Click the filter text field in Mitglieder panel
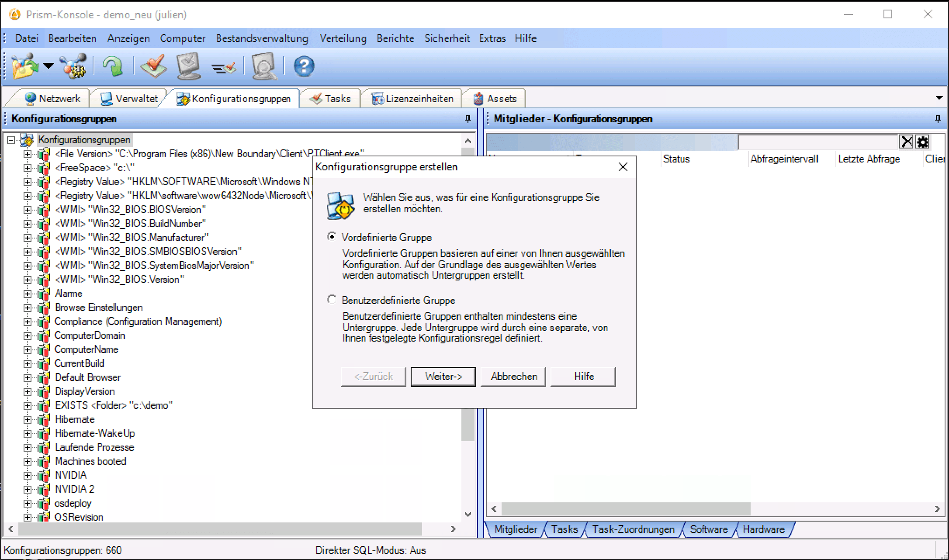The height and width of the screenshot is (560, 949). pos(818,142)
